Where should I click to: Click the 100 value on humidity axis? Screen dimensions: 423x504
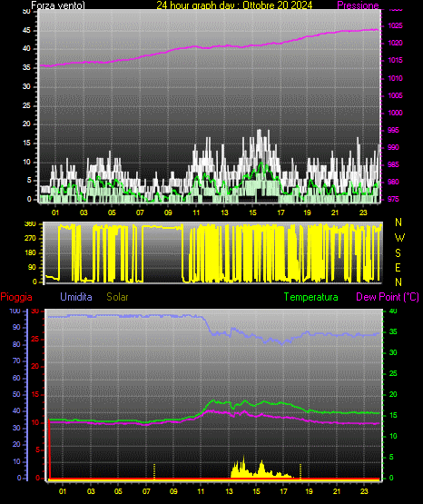(x=15, y=311)
